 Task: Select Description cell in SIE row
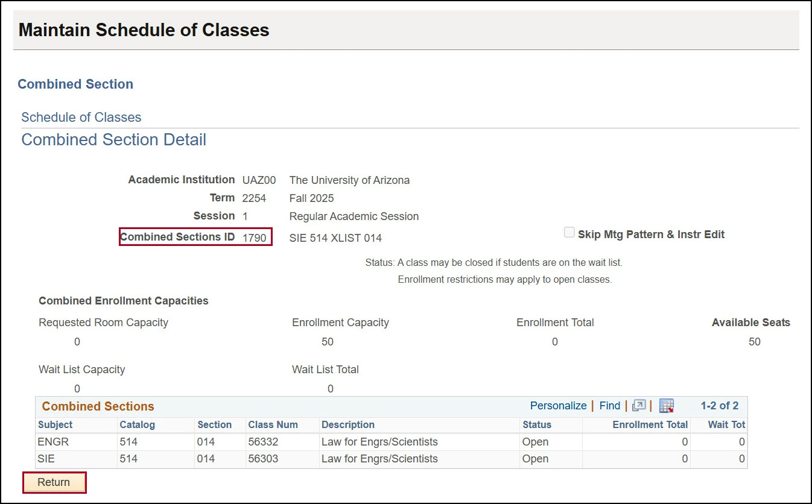379,459
